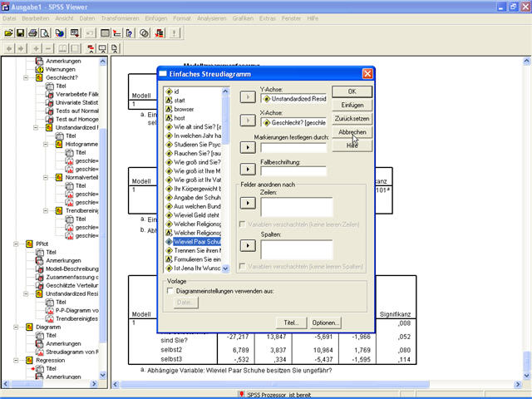Select variable 'Rauchen Sie?' in list
The width and height of the screenshot is (532, 399).
tap(196, 155)
